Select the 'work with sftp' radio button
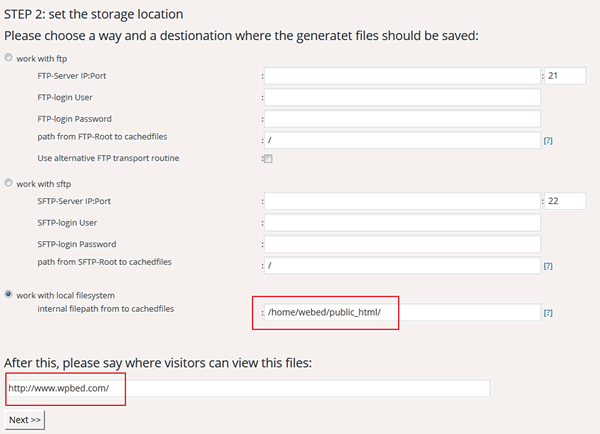 click(x=10, y=183)
